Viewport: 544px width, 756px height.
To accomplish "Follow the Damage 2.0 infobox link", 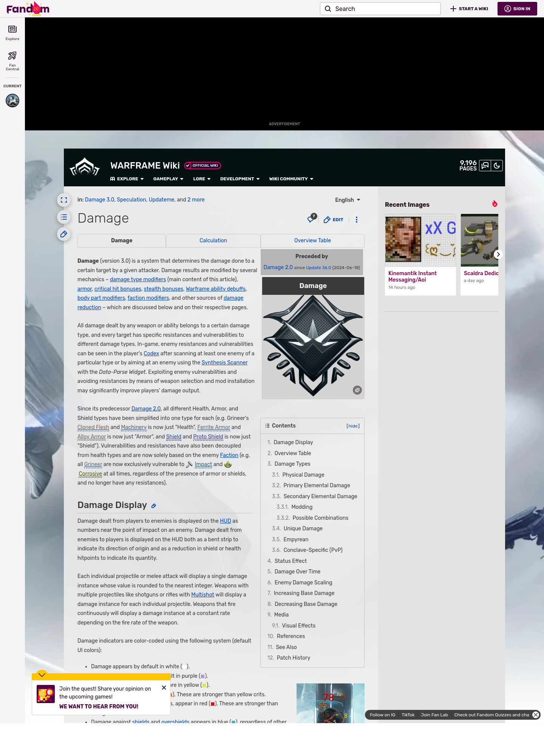I will [278, 267].
